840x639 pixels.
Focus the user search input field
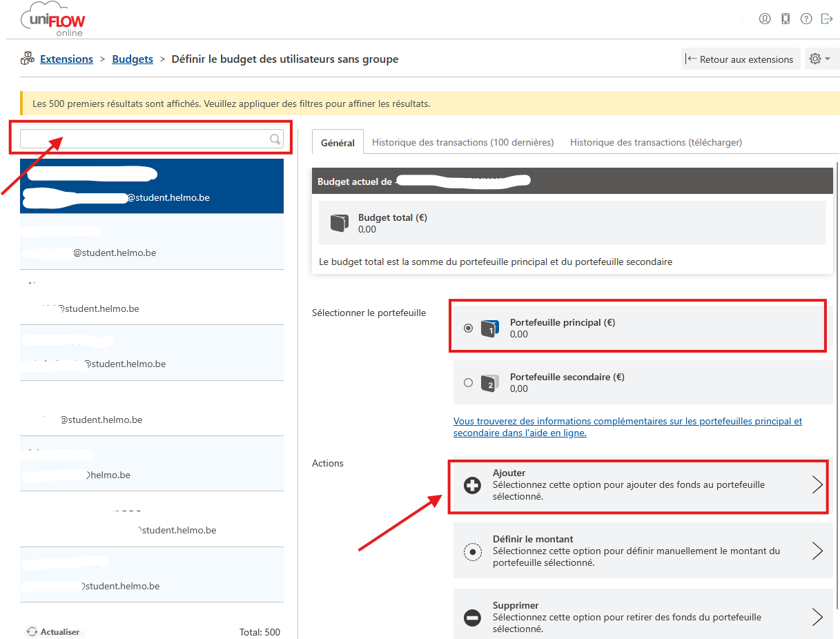[x=152, y=139]
